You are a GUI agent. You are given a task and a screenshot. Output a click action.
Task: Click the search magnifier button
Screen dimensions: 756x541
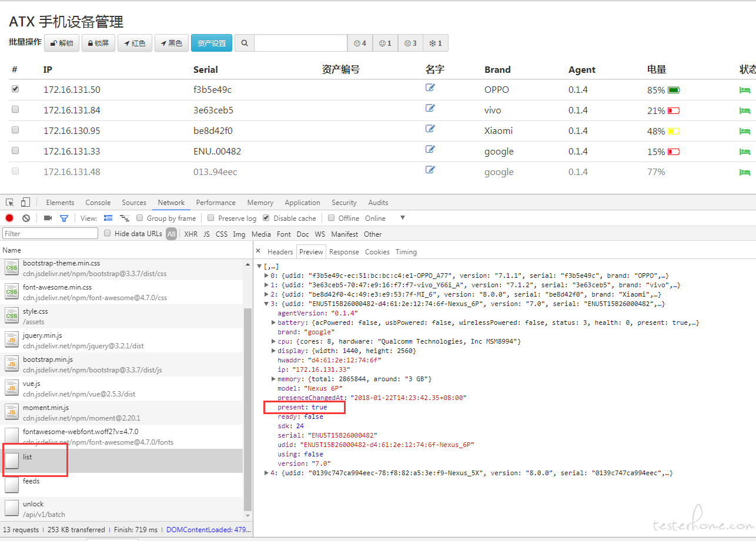click(x=245, y=43)
